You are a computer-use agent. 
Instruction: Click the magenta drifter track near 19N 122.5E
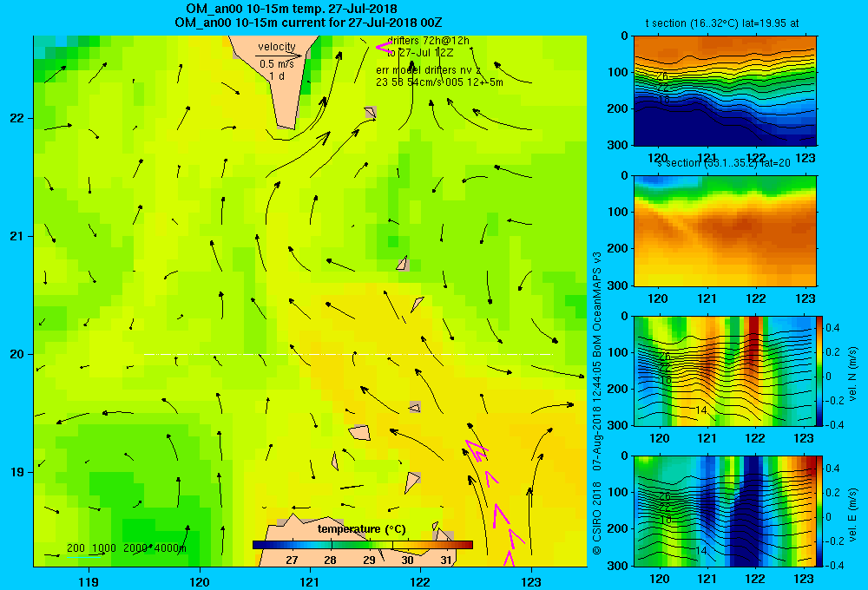tap(477, 452)
